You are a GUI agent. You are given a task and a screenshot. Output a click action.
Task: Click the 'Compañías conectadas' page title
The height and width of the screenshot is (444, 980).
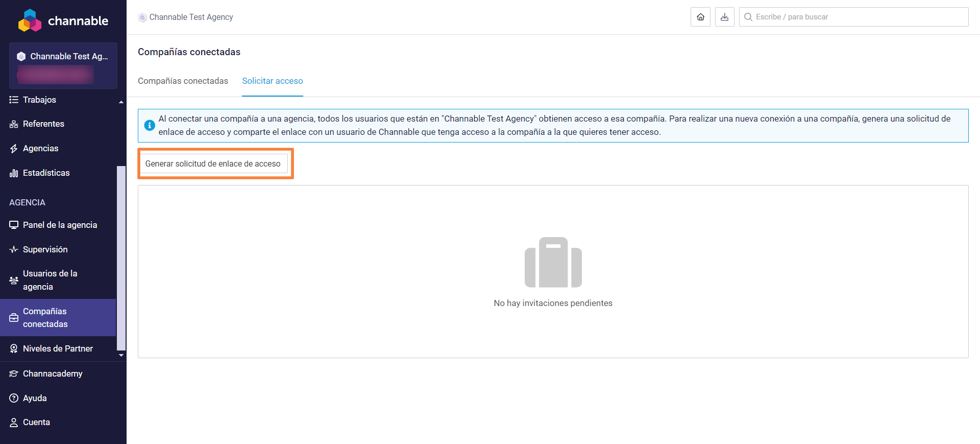point(189,52)
